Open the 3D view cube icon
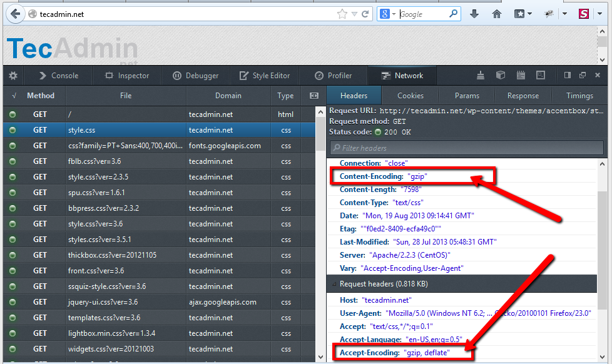The width and height of the screenshot is (612, 364). 500,76
